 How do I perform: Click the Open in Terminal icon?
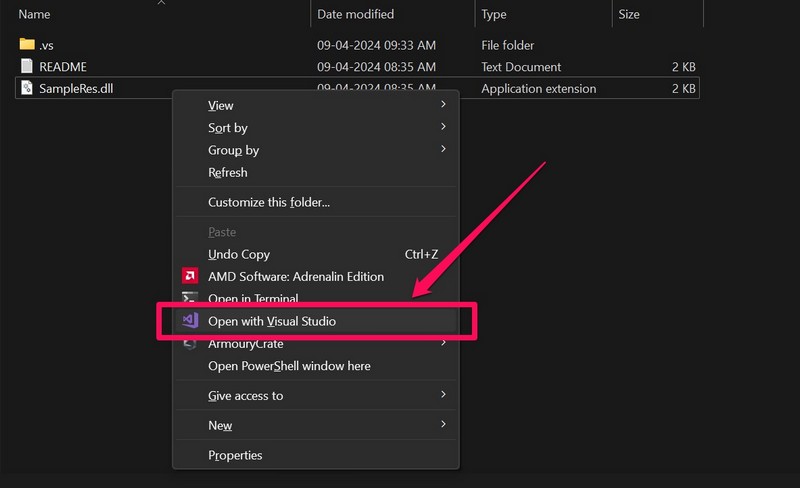click(189, 298)
